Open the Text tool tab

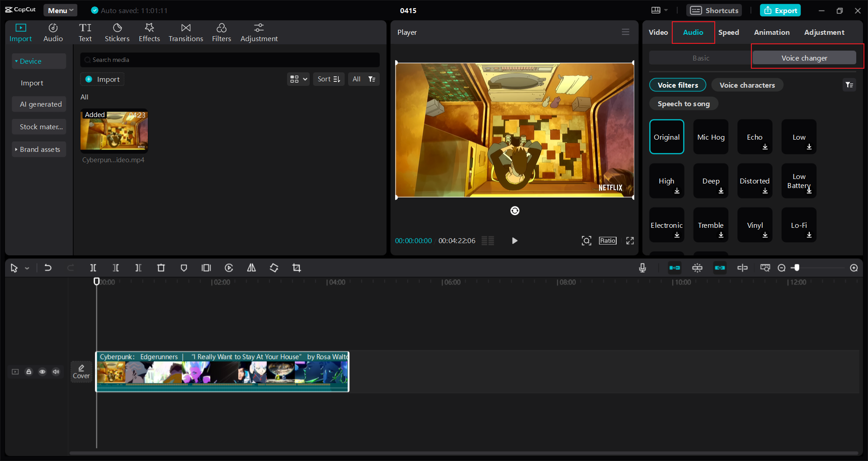[85, 33]
